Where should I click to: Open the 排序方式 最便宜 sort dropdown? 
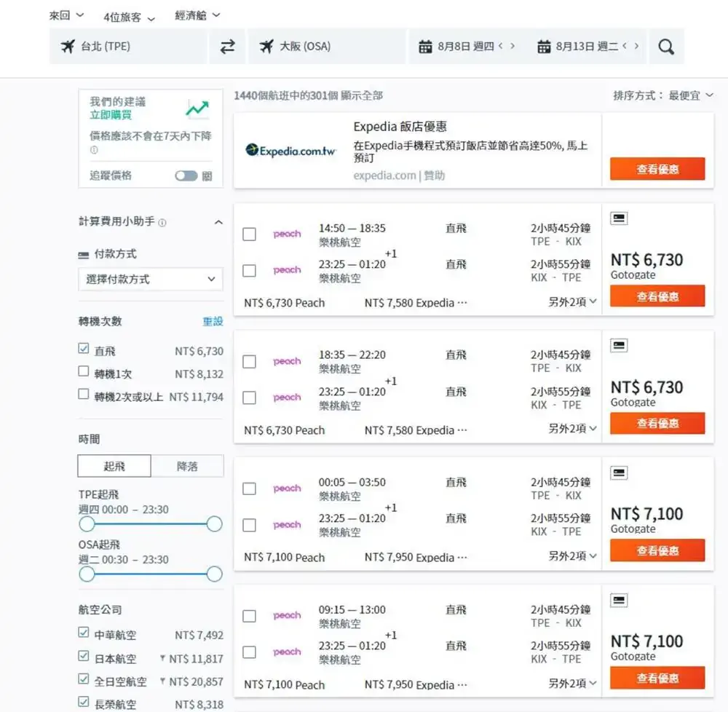(663, 95)
